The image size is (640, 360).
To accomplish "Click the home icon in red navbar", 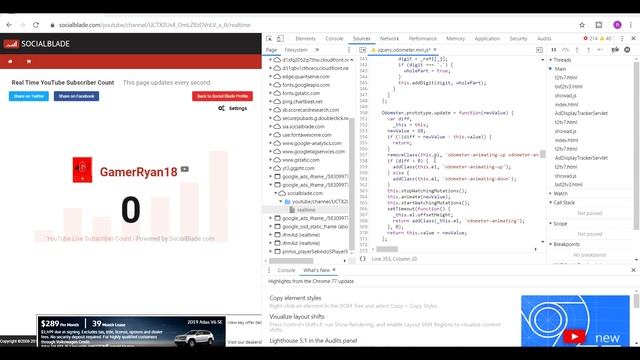I will click(10, 61).
